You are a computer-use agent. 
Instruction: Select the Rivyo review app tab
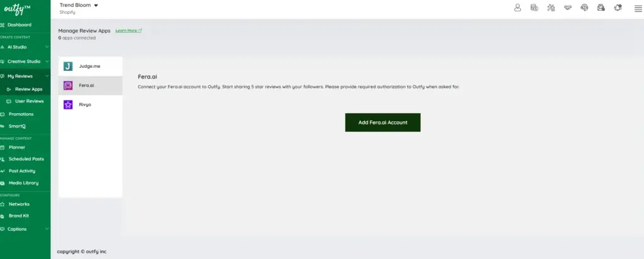pos(91,104)
